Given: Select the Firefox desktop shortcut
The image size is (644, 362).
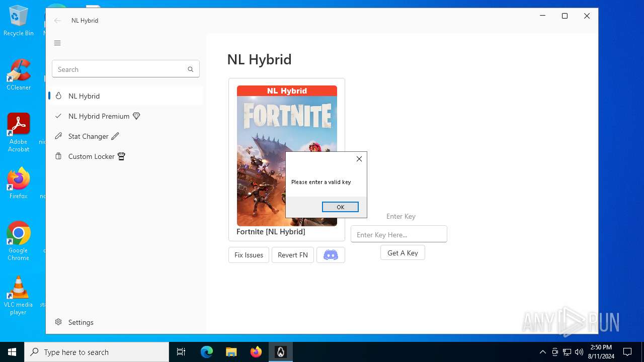Looking at the screenshot, I should click(x=19, y=184).
